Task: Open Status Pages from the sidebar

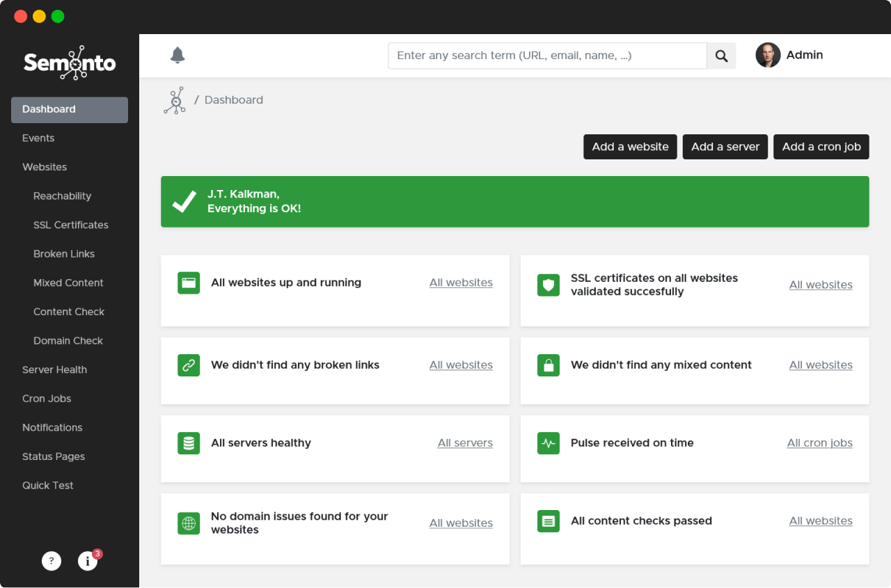Action: click(54, 457)
